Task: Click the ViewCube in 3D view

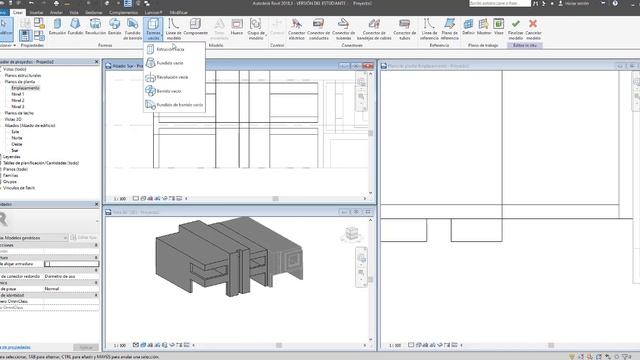Action: [x=351, y=234]
